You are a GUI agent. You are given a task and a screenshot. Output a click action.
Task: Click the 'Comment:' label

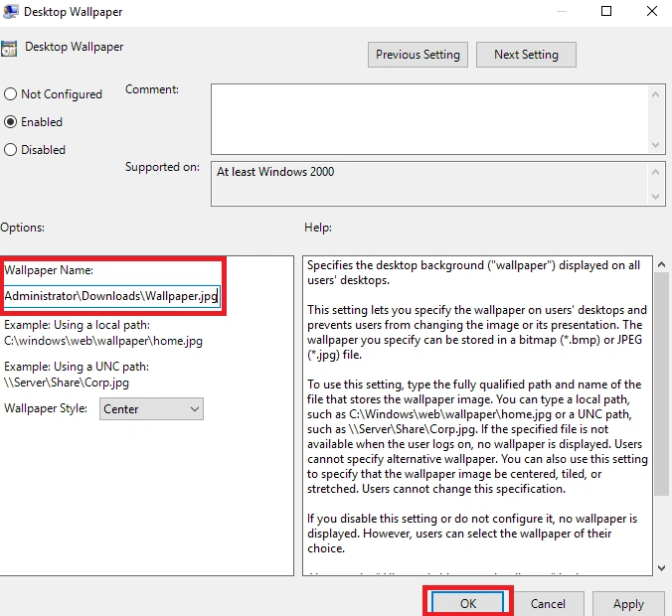click(x=152, y=89)
